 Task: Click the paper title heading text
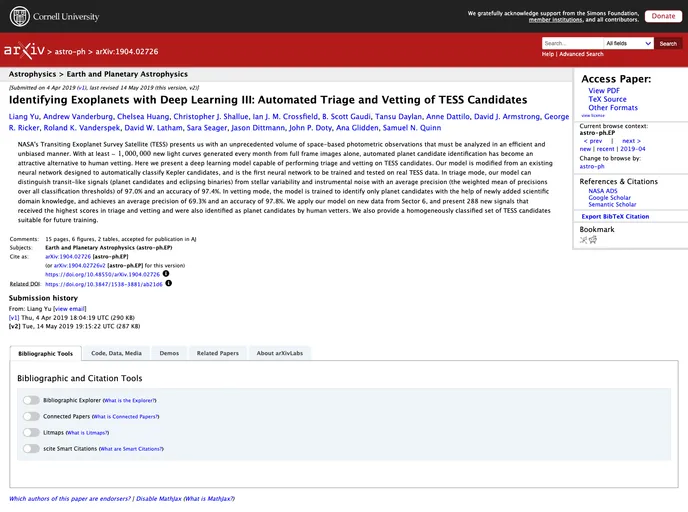pos(268,100)
